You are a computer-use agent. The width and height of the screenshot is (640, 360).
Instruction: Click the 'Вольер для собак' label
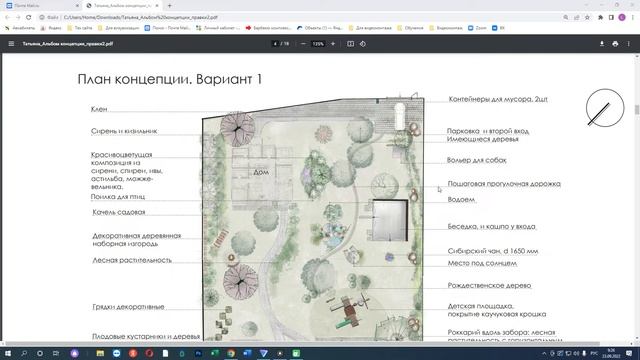click(476, 160)
